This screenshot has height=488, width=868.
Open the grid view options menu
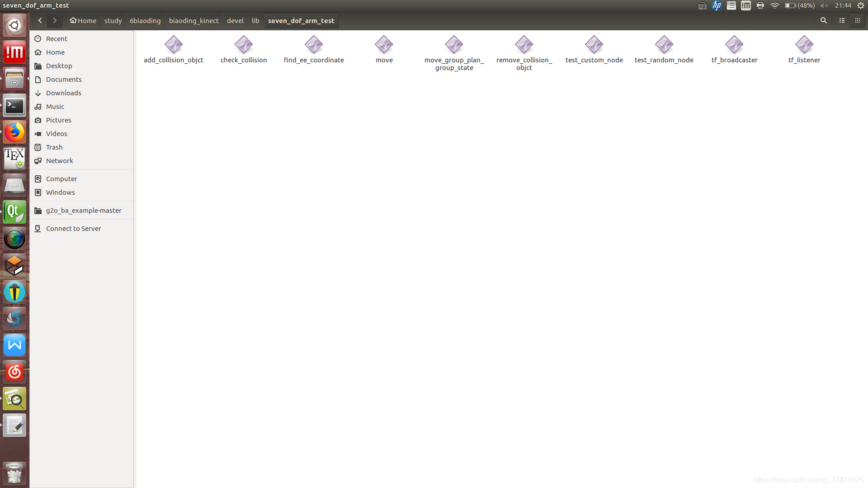click(x=858, y=21)
